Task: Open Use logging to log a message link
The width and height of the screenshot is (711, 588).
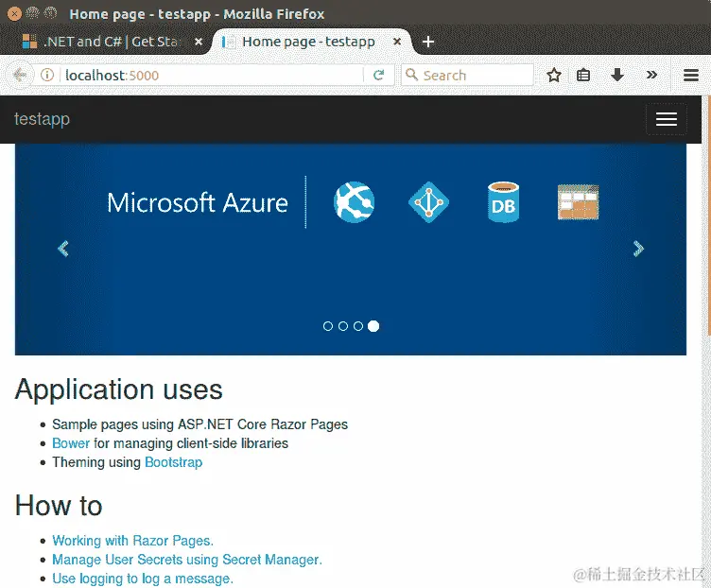Action: pos(143,579)
